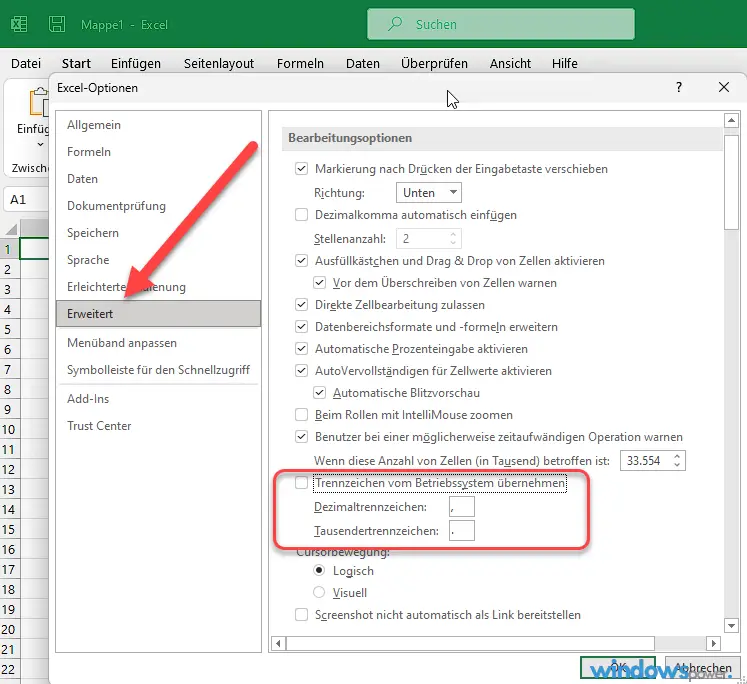Image resolution: width=747 pixels, height=684 pixels.
Task: Toggle Markierung nach Drücken der Eingabetaste checkbox
Action: (301, 169)
